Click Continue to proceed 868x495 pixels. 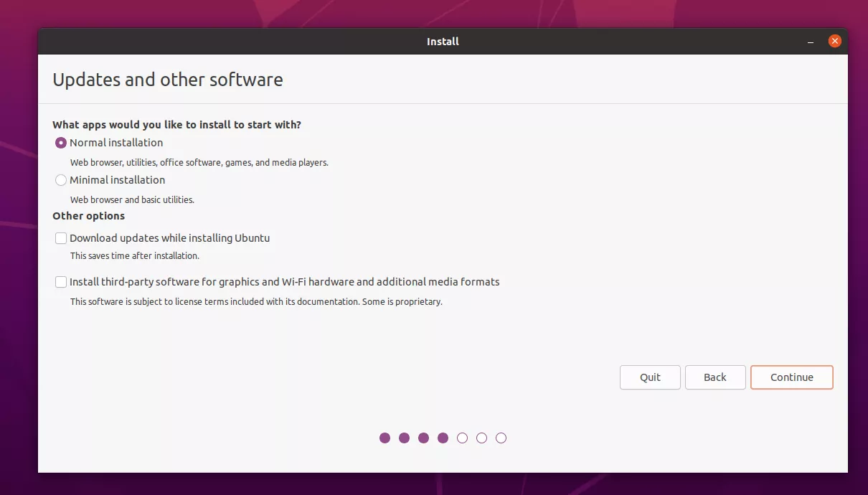792,377
